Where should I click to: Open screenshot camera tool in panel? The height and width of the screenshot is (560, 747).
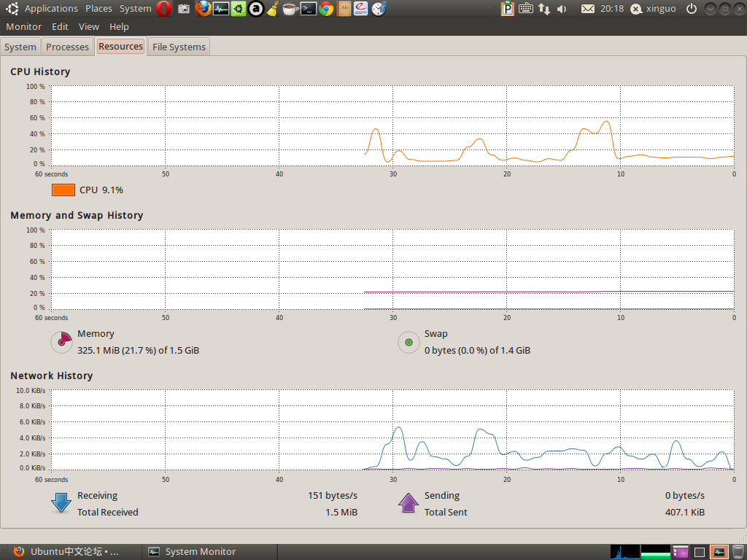[x=184, y=9]
